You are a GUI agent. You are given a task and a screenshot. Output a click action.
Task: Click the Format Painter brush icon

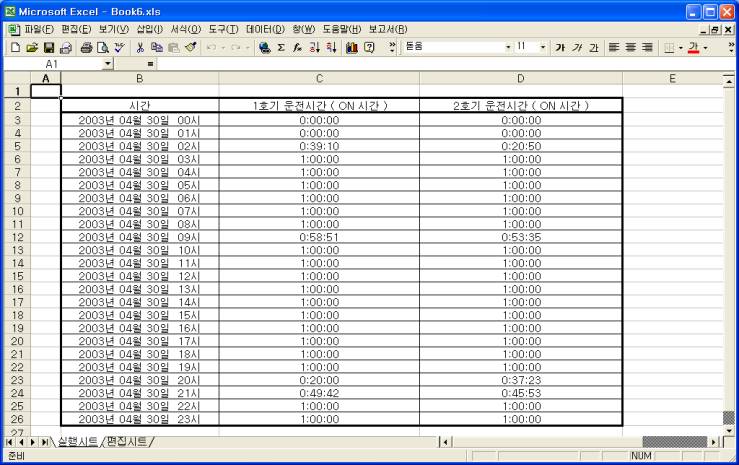(x=189, y=47)
